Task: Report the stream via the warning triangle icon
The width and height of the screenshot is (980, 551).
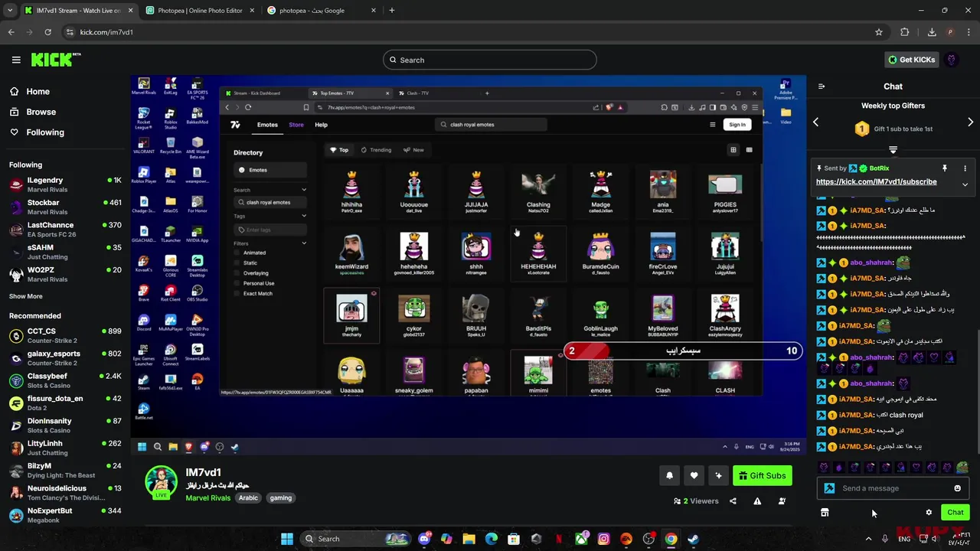Action: click(757, 501)
